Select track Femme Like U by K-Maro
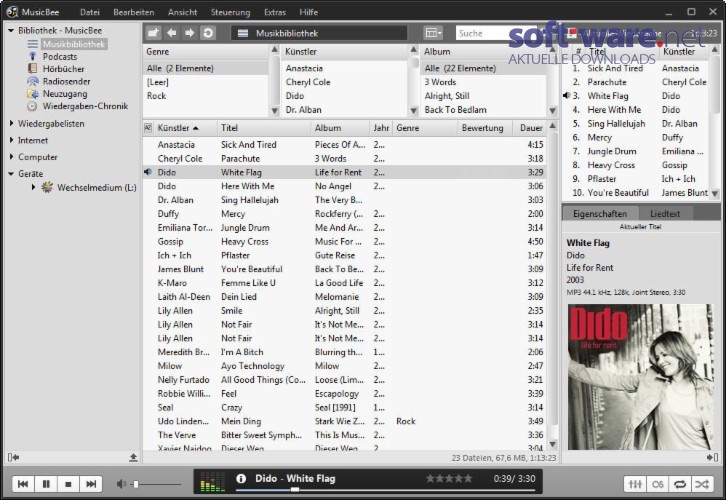 [344, 283]
